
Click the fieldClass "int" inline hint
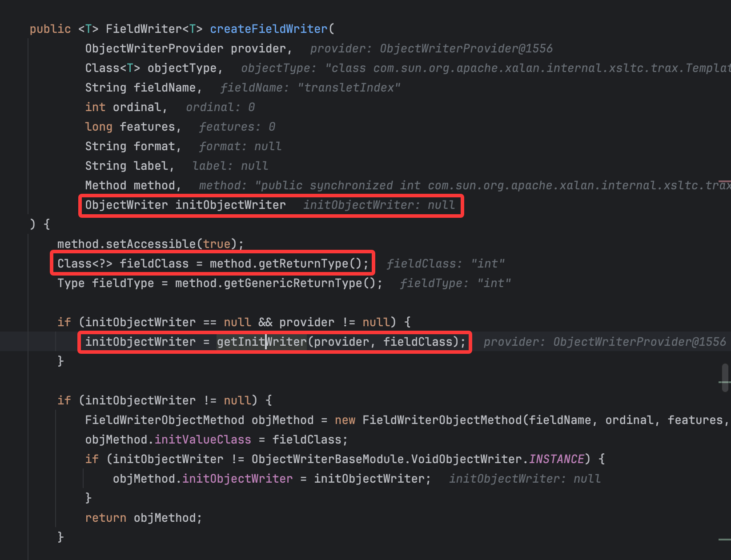tap(446, 264)
